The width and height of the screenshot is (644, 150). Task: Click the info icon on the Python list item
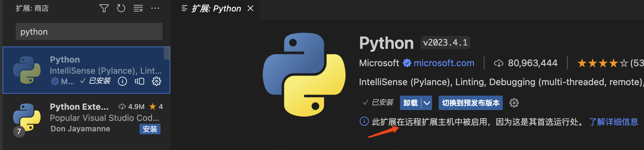(123, 81)
